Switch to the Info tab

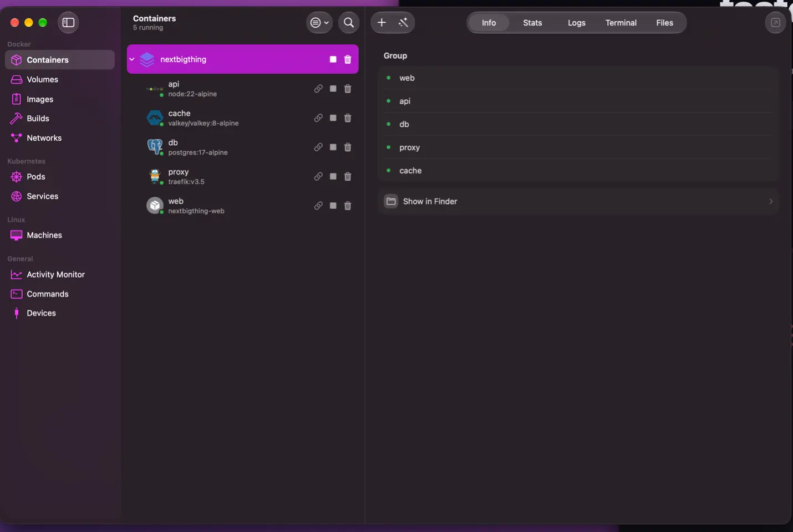click(x=489, y=23)
